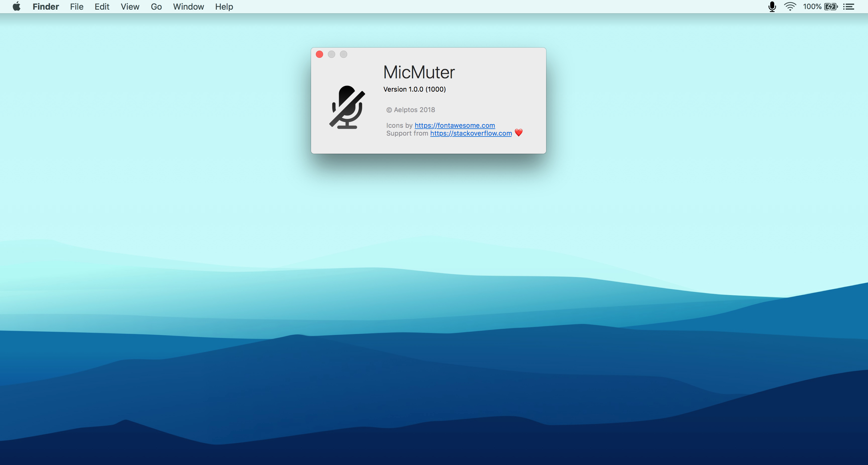Click the MicMuter title text
Image resolution: width=868 pixels, height=465 pixels.
pos(419,72)
